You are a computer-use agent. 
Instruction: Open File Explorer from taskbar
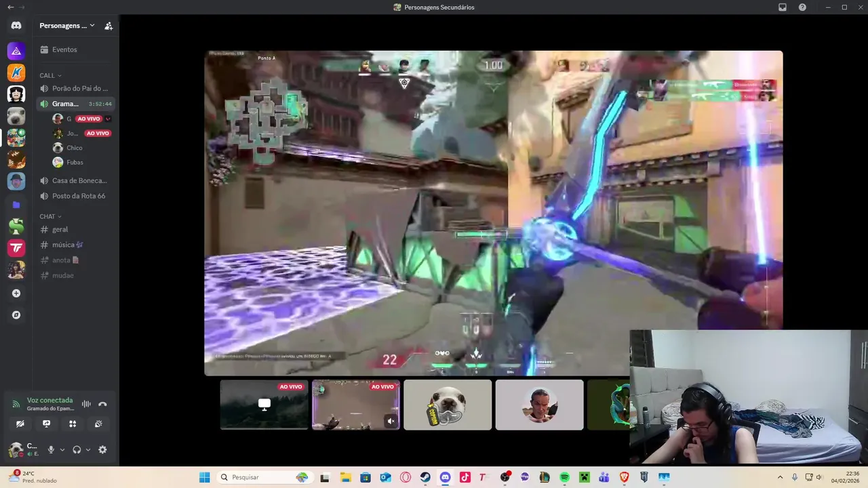pos(345,477)
